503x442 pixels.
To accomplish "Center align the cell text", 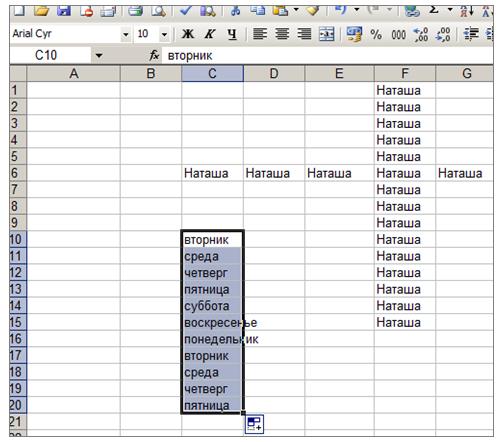I will tap(282, 34).
